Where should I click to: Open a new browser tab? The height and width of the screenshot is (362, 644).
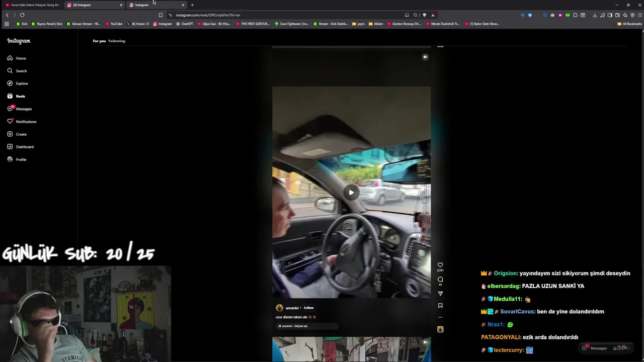pos(192,5)
